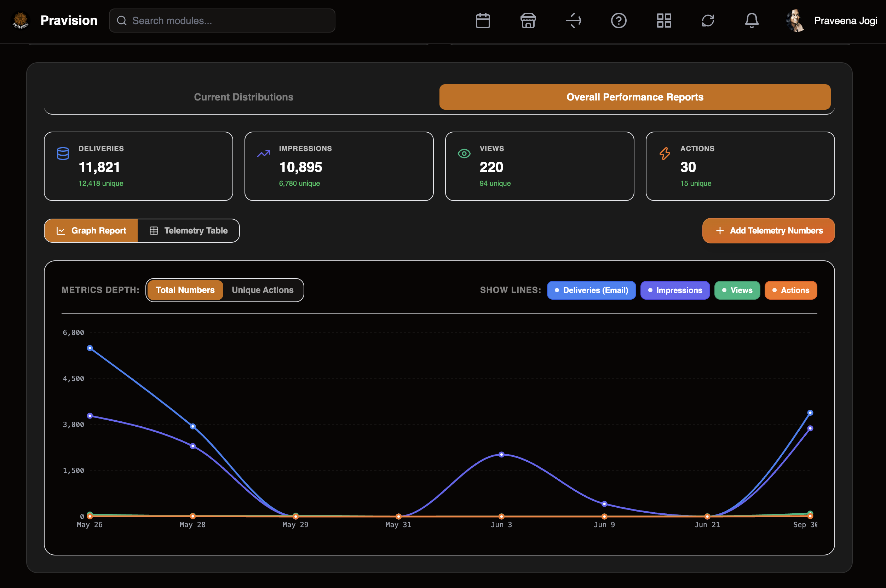The height and width of the screenshot is (588, 886).
Task: Click the Deliveries database icon
Action: [63, 154]
